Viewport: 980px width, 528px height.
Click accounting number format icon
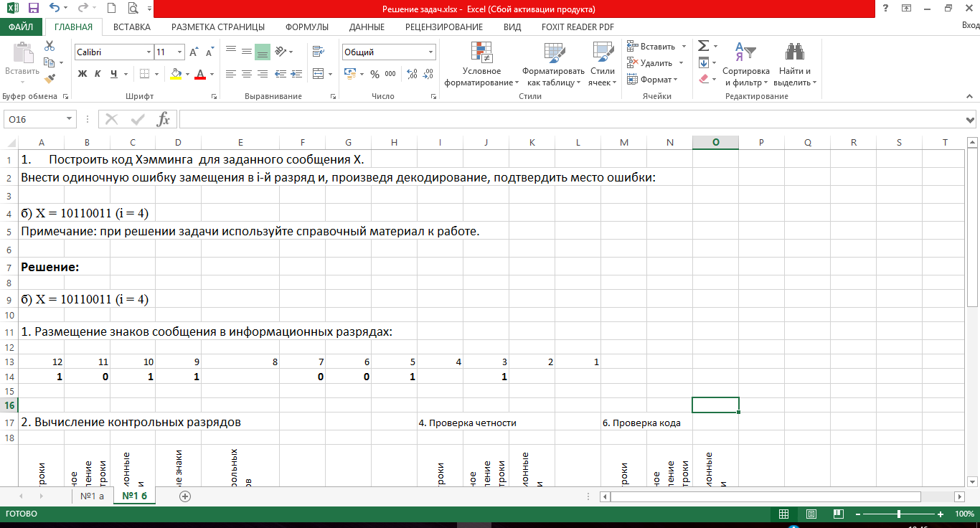(x=349, y=73)
